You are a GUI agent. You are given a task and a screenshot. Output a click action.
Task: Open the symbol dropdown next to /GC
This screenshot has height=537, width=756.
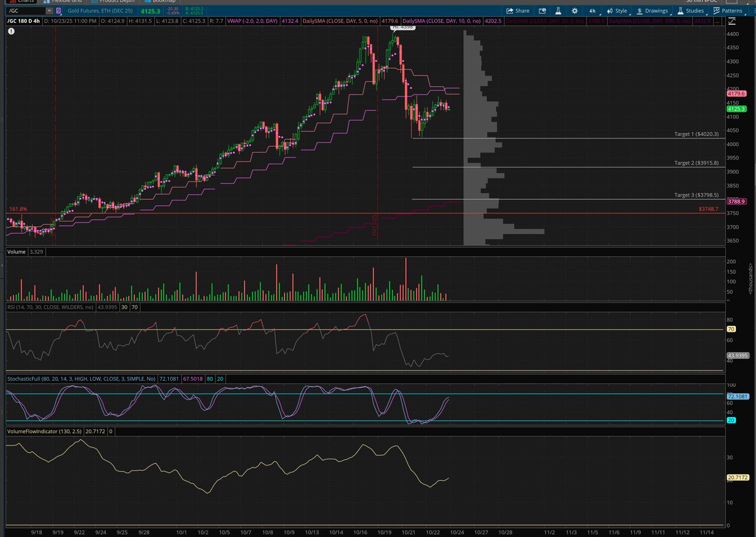point(50,11)
